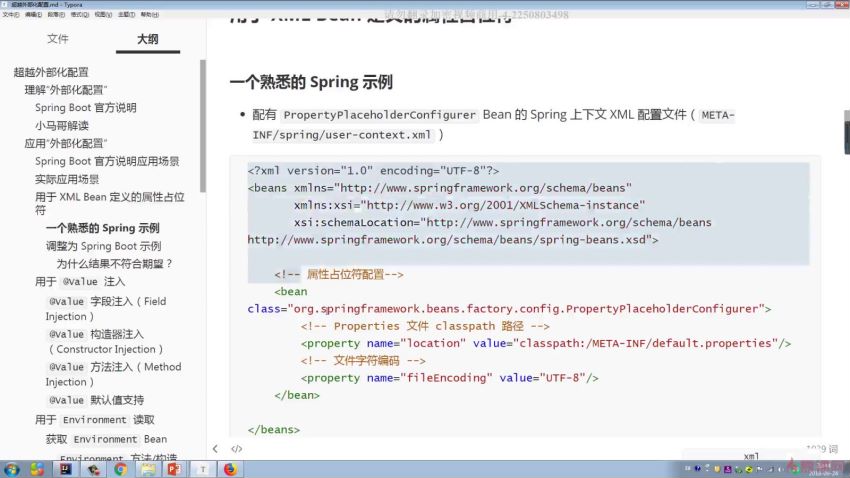
Task: Navigate to 为什么结果不符合期望？ outline entry
Action: (115, 263)
